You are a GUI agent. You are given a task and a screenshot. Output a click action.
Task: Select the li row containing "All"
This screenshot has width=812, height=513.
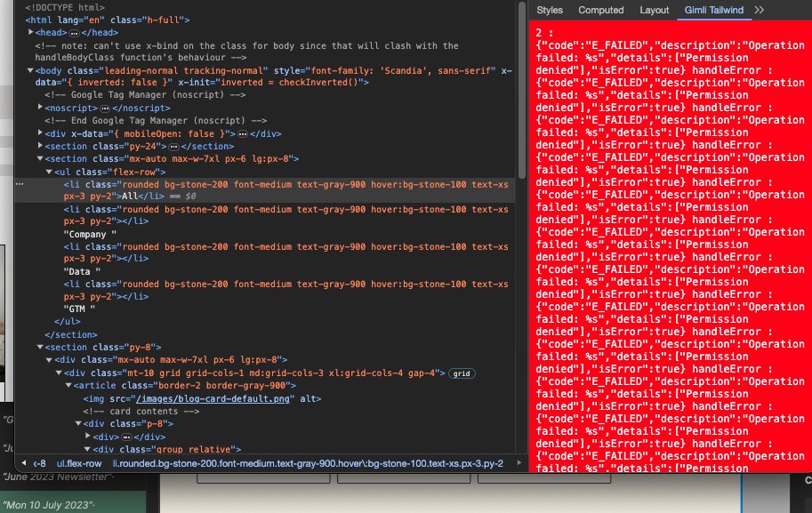click(x=265, y=190)
